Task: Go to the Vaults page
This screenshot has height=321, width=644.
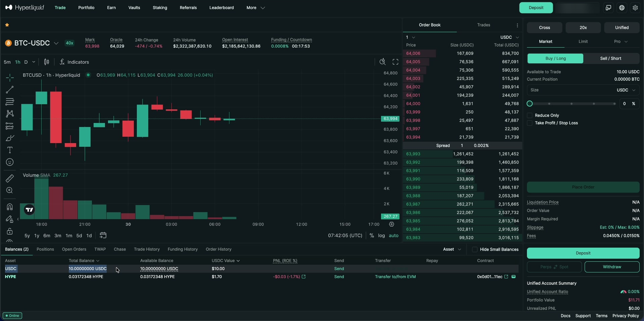Action: 134,8
